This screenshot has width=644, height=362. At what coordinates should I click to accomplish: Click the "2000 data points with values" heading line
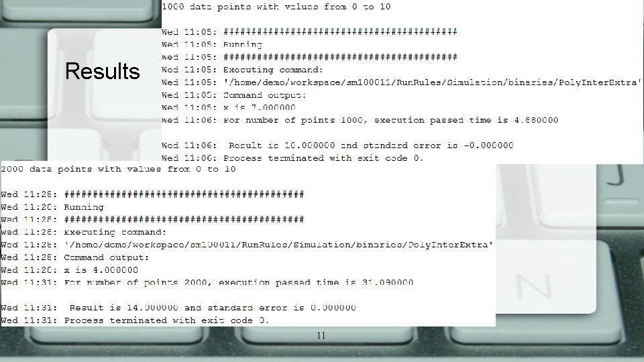pyautogui.click(x=118, y=169)
